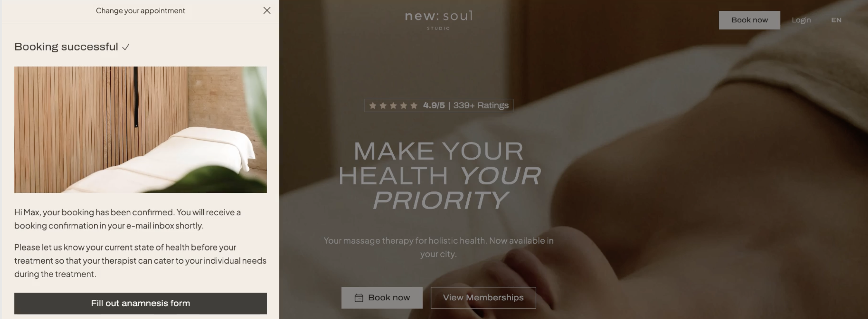The image size is (868, 319).
Task: Click the 339+ Ratings text
Action: (x=481, y=106)
